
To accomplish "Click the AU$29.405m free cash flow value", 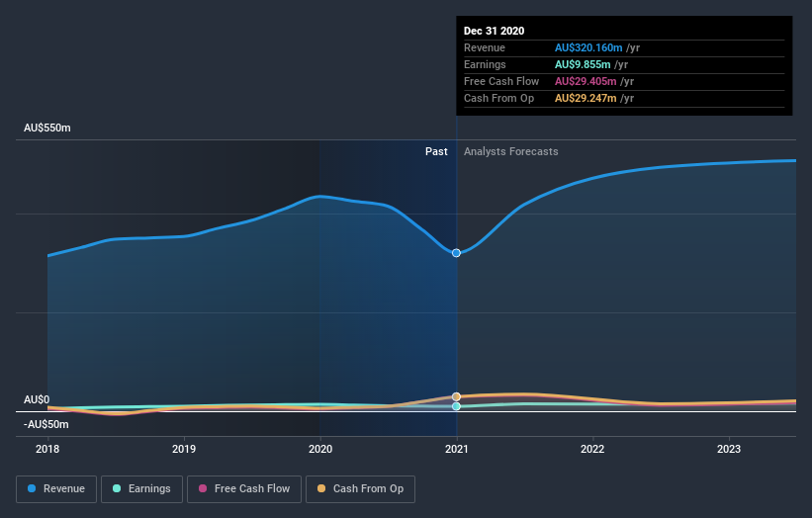I will [x=586, y=81].
